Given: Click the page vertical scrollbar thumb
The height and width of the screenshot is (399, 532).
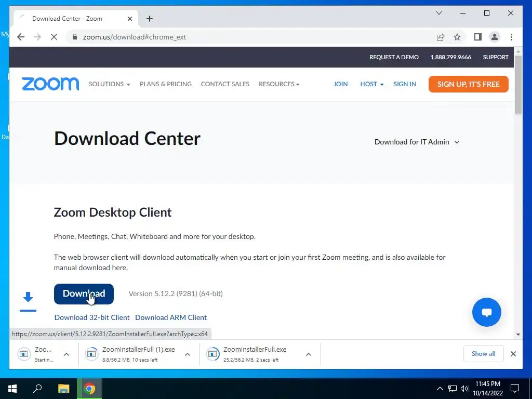Looking at the screenshot, I should tap(518, 85).
